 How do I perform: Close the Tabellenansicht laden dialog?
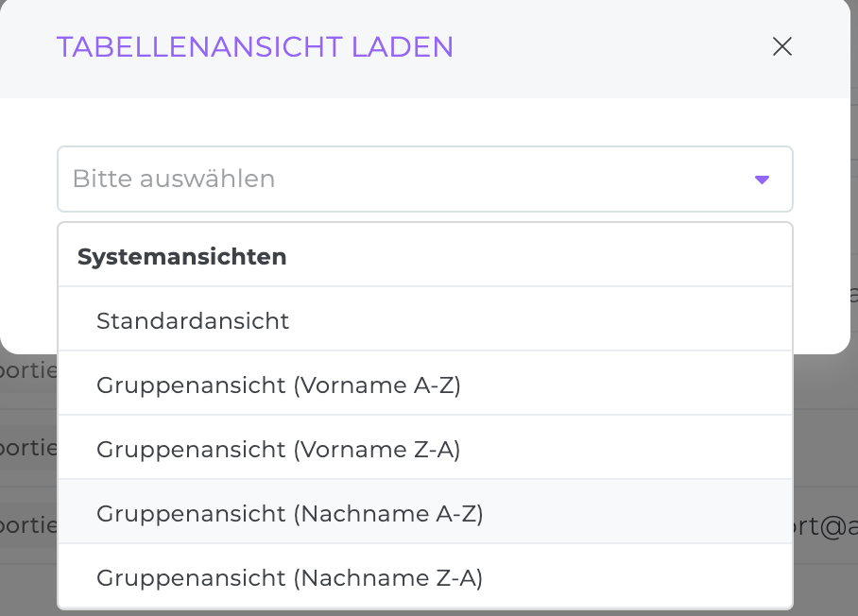pos(781,47)
